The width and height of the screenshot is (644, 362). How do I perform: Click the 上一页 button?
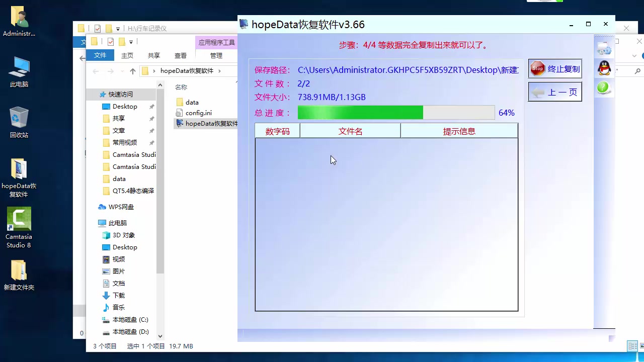(554, 92)
